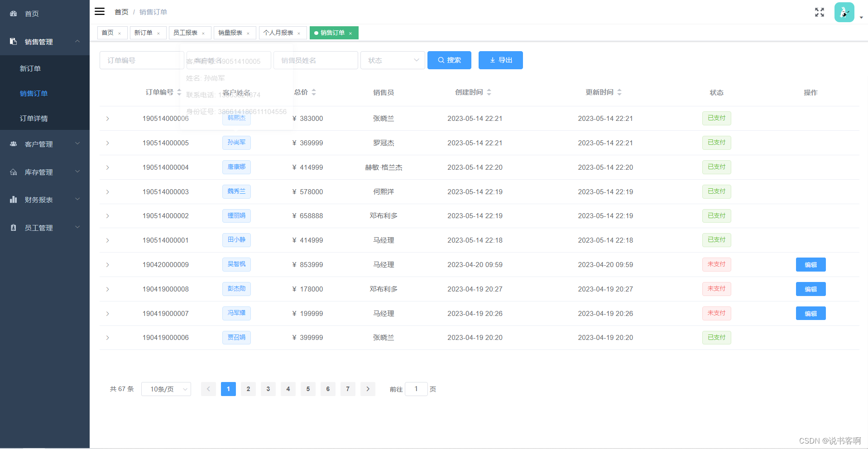Click the 搜索 search button
Viewport: 868px width, 449px height.
[x=449, y=60]
